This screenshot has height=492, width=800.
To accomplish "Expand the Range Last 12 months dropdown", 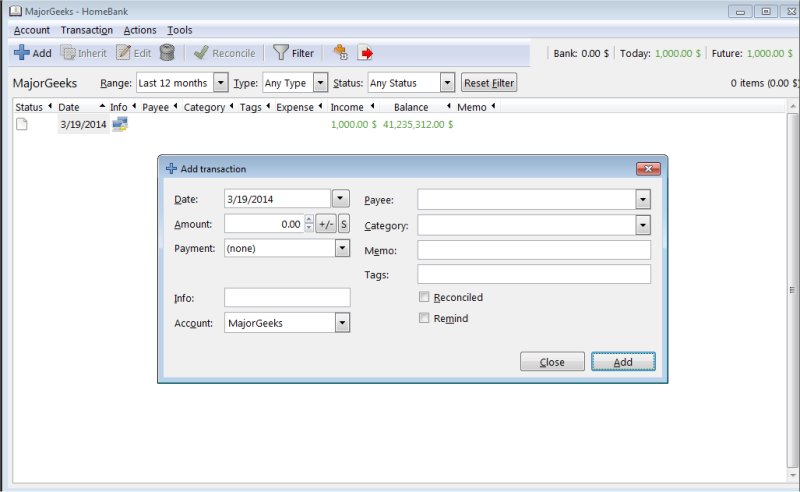I will 220,83.
